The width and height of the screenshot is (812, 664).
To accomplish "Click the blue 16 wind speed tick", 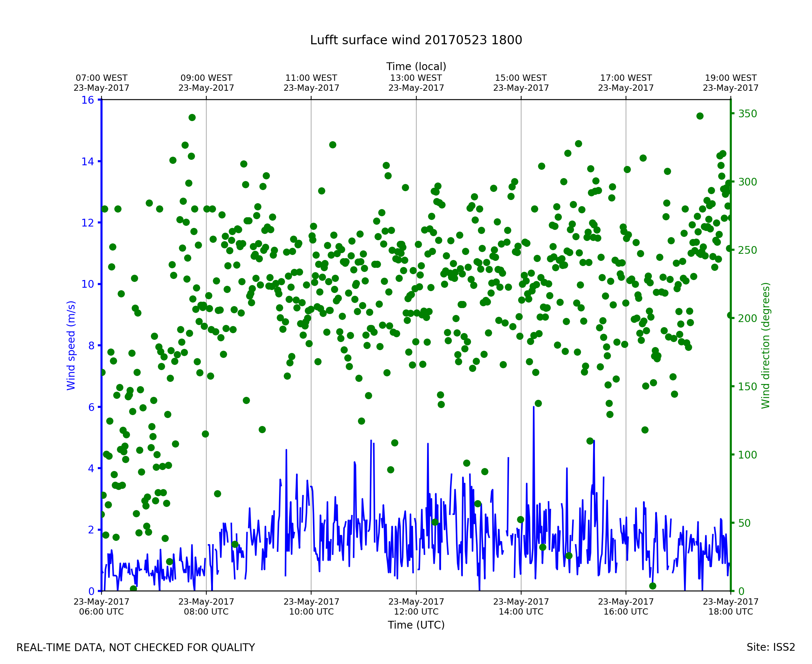I will [87, 100].
